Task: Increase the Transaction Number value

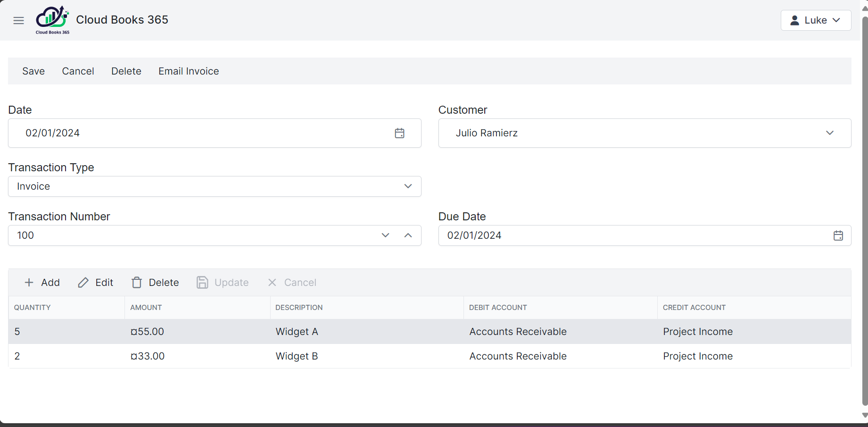Action: (x=408, y=235)
